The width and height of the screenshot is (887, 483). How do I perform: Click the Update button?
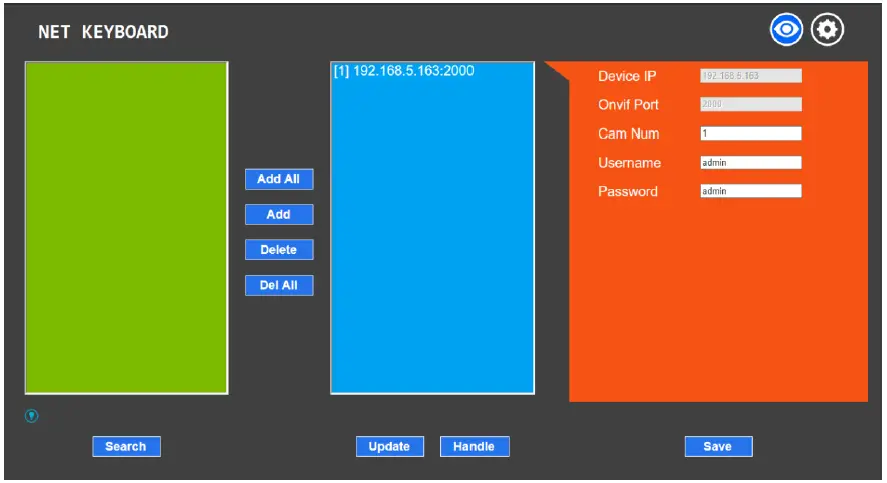click(x=390, y=446)
